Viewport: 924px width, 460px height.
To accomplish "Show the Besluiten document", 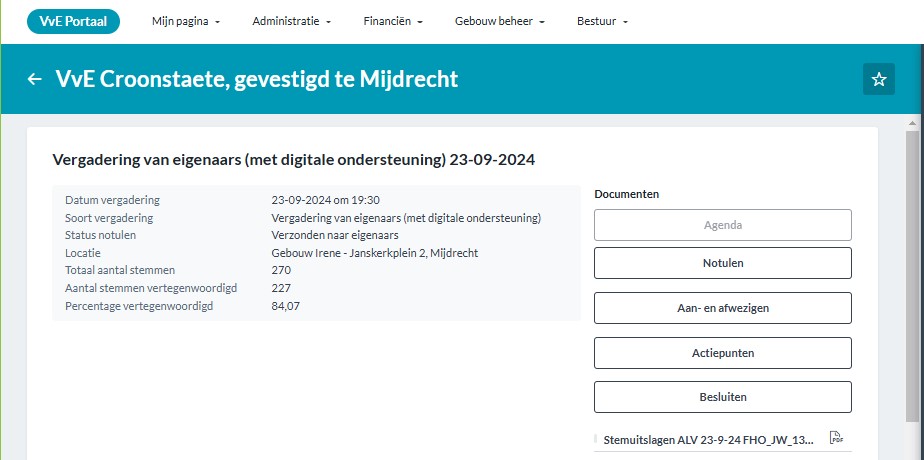I will [x=722, y=397].
